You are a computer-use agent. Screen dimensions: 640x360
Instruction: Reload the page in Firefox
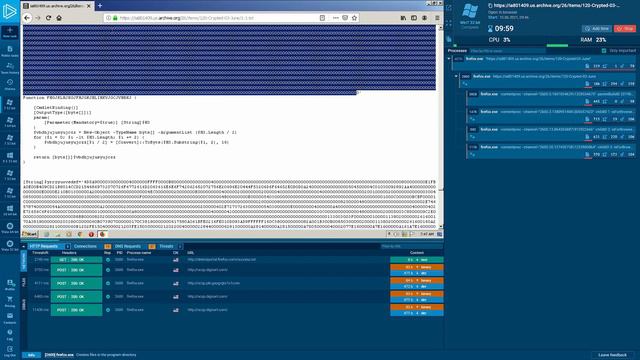click(x=49, y=18)
